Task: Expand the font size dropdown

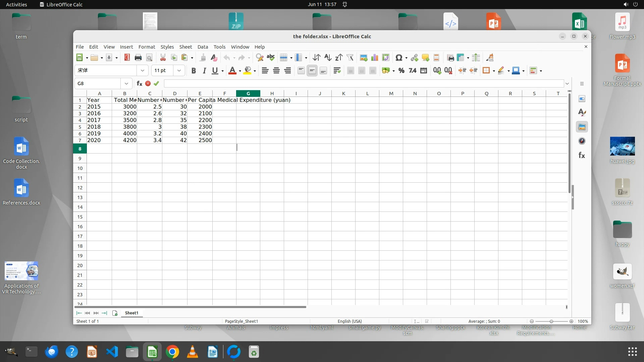Action: coord(179,70)
